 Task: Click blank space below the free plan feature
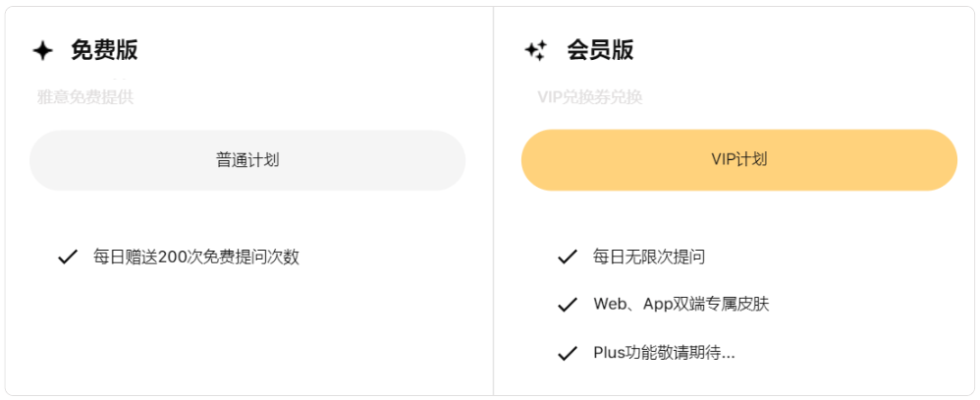point(247,334)
